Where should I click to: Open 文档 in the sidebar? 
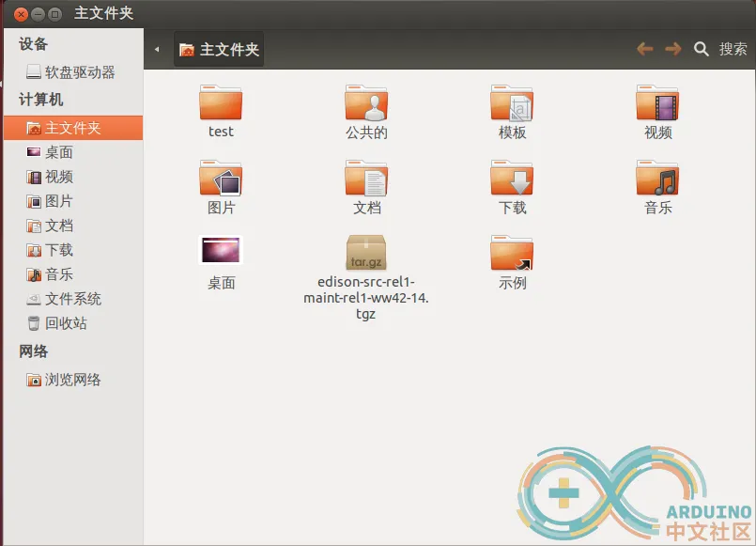tap(58, 226)
